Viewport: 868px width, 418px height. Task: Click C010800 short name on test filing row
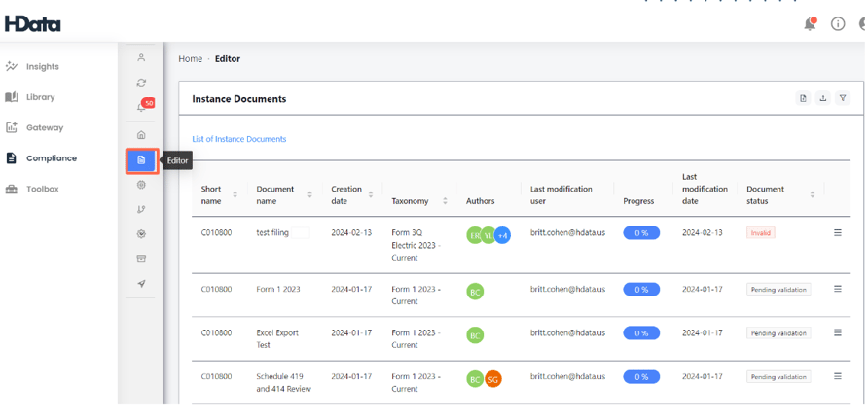click(216, 232)
